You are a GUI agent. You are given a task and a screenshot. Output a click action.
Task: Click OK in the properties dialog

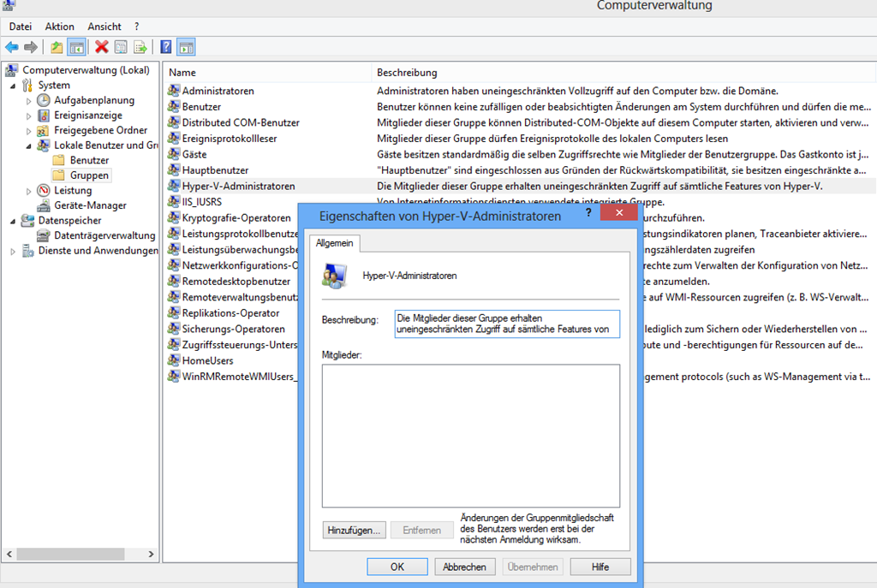pos(397,567)
